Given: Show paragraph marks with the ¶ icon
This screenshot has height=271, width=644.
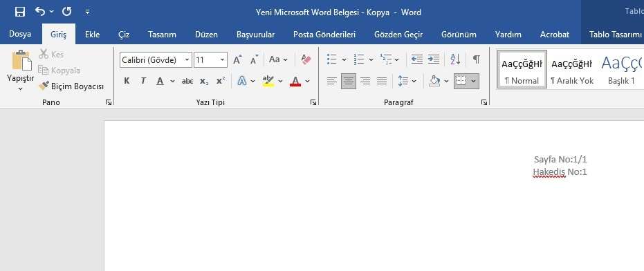Looking at the screenshot, I should pos(476,59).
